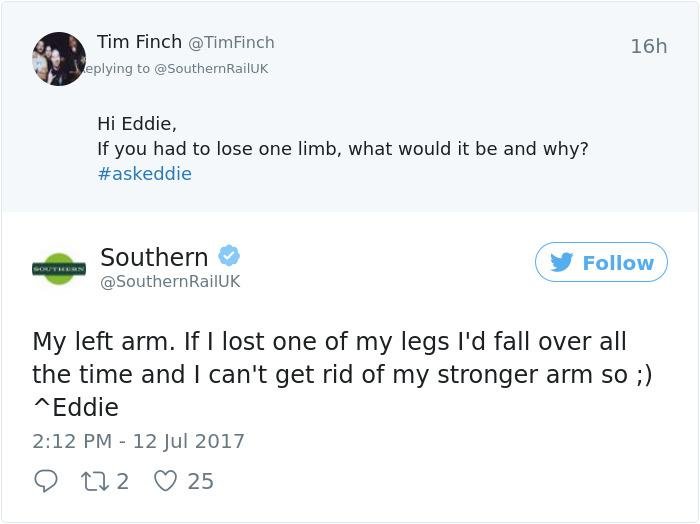Click the Tim Finch display name
This screenshot has height=524, width=700.
(139, 42)
